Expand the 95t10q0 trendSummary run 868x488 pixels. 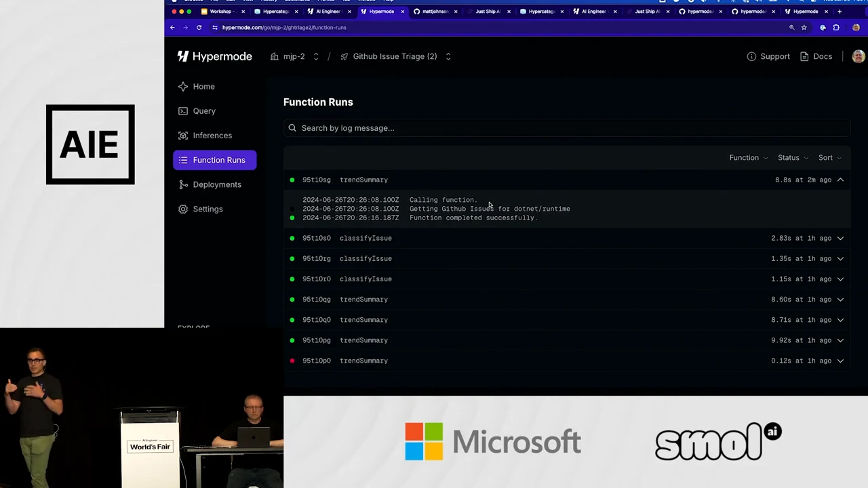tap(840, 320)
